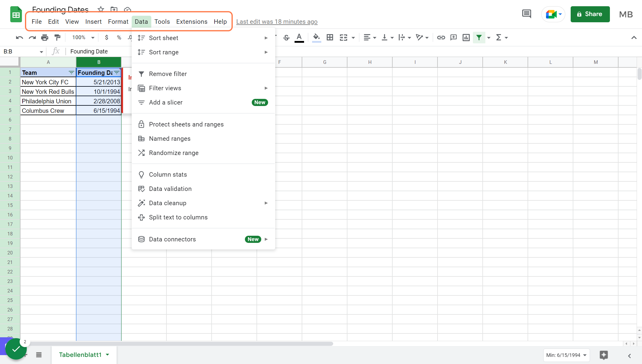This screenshot has height=364, width=642.
Task: Click the green Share button
Action: 590,14
